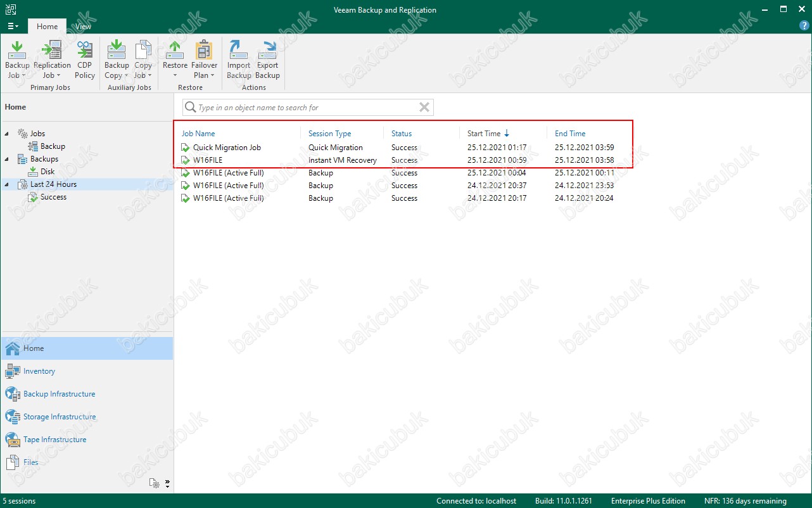
Task: Collapse the Backups tree node
Action: coord(7,159)
